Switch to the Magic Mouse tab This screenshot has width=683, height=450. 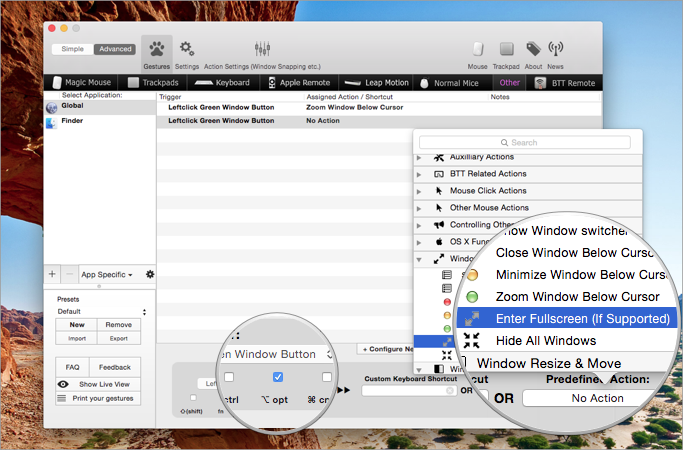[81, 82]
